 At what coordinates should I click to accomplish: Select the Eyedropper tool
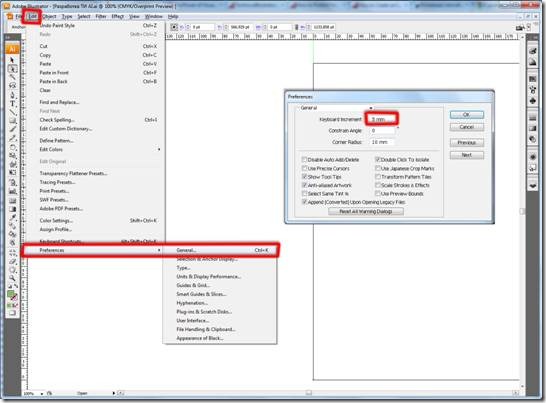click(13, 217)
